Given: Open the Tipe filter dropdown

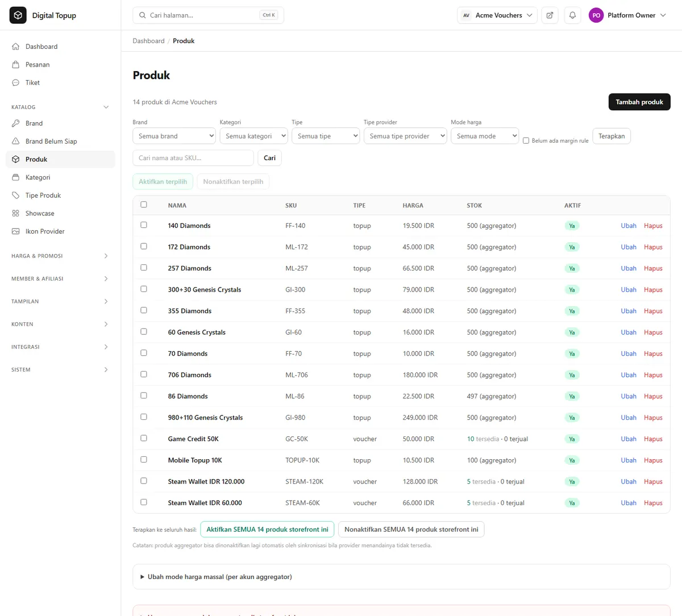Looking at the screenshot, I should pos(326,136).
